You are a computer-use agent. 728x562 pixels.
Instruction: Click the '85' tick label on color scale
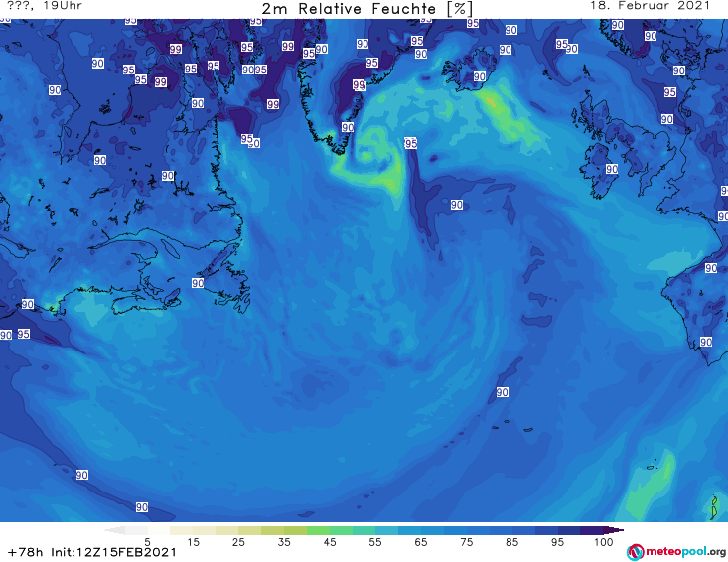[511, 542]
